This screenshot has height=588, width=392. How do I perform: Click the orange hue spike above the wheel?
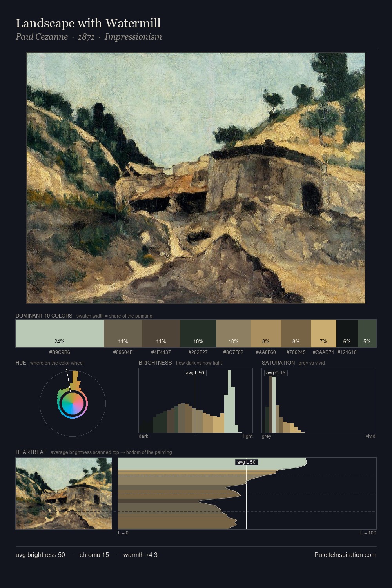[x=75, y=380]
